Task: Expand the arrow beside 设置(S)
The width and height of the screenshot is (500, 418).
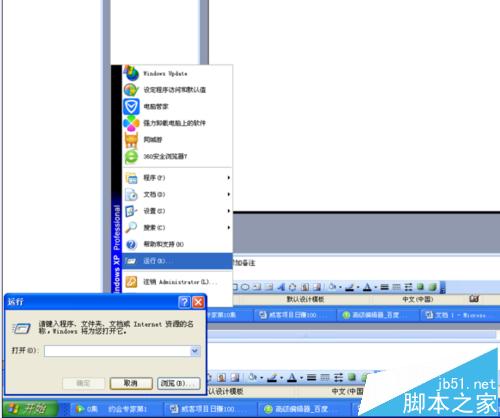Action: tap(229, 211)
